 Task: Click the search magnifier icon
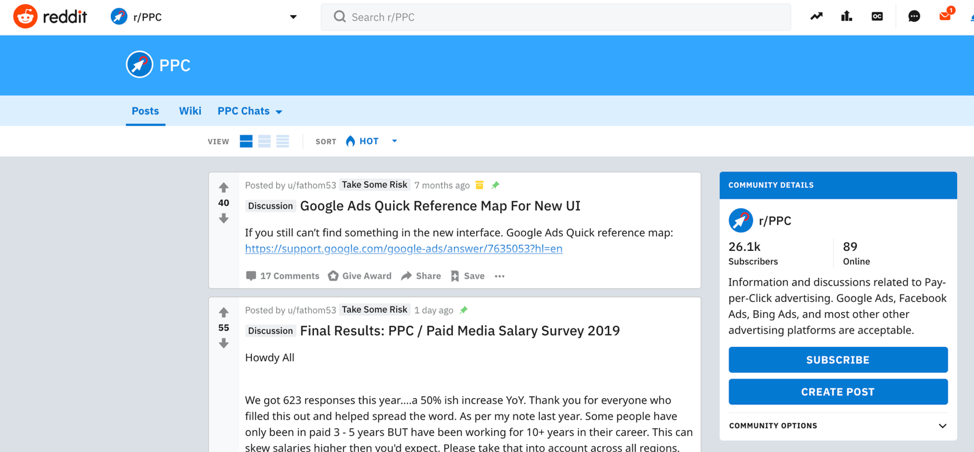pos(339,17)
